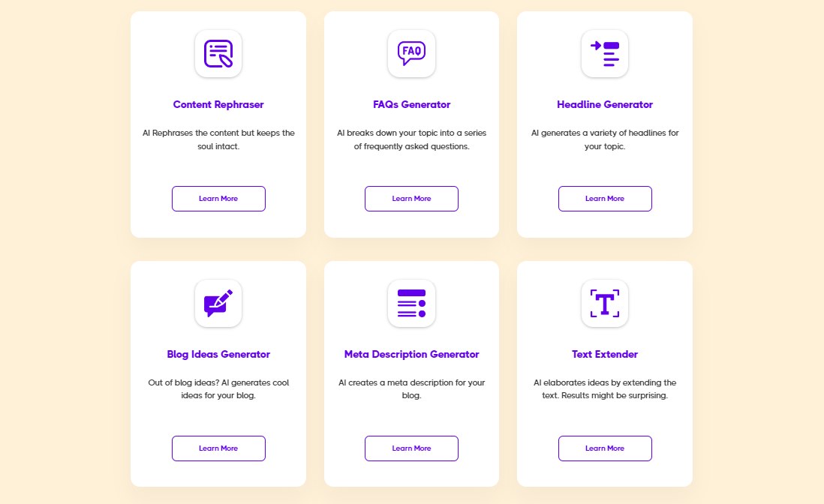Click the Meta Description list icon

[411, 303]
